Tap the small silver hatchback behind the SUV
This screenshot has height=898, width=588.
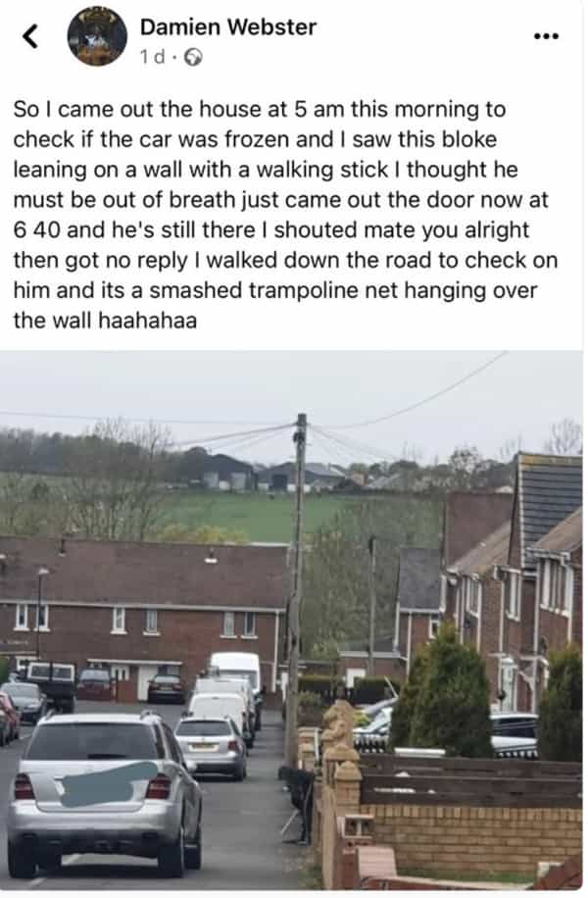(212, 747)
